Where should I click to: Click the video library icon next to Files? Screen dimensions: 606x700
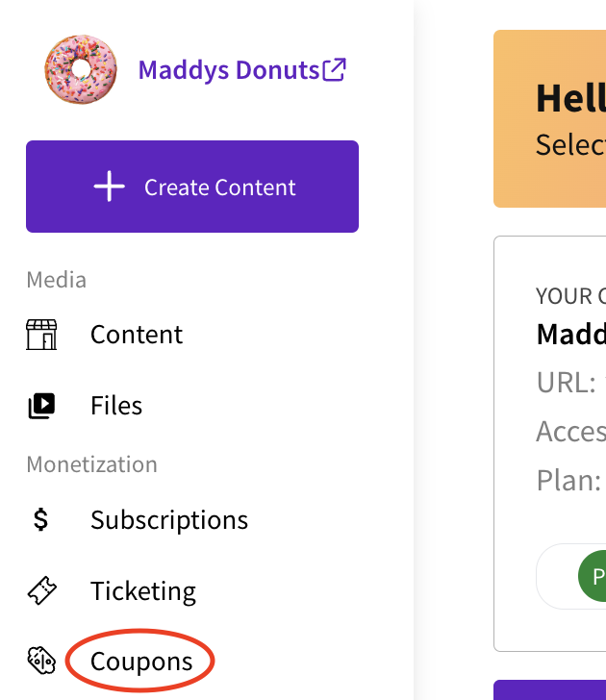tap(41, 406)
